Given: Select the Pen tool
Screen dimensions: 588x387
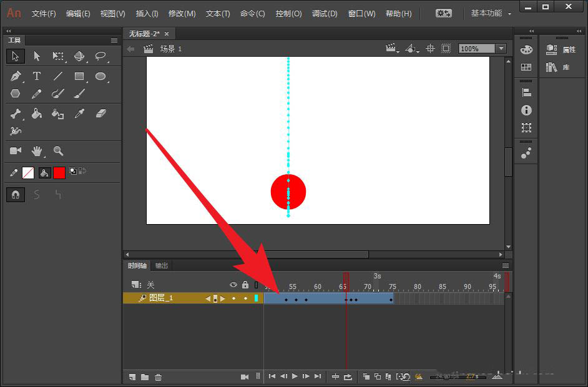Looking at the screenshot, I should coord(16,76).
